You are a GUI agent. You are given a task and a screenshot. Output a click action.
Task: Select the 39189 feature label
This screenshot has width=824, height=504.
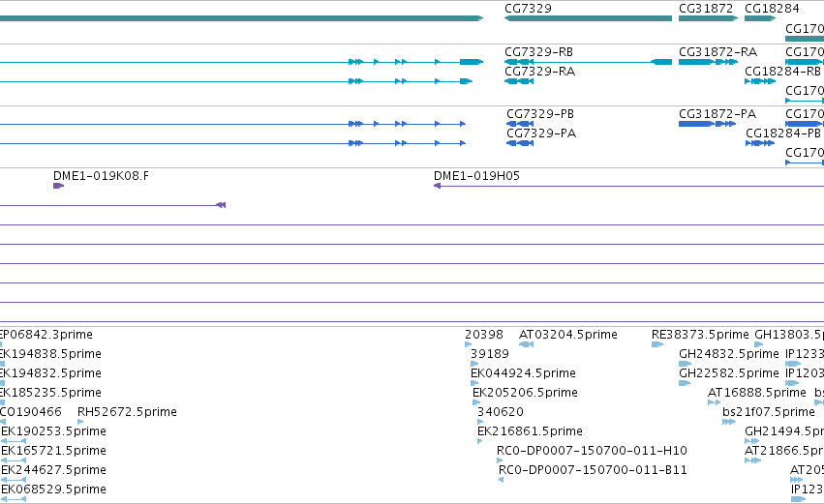[490, 354]
